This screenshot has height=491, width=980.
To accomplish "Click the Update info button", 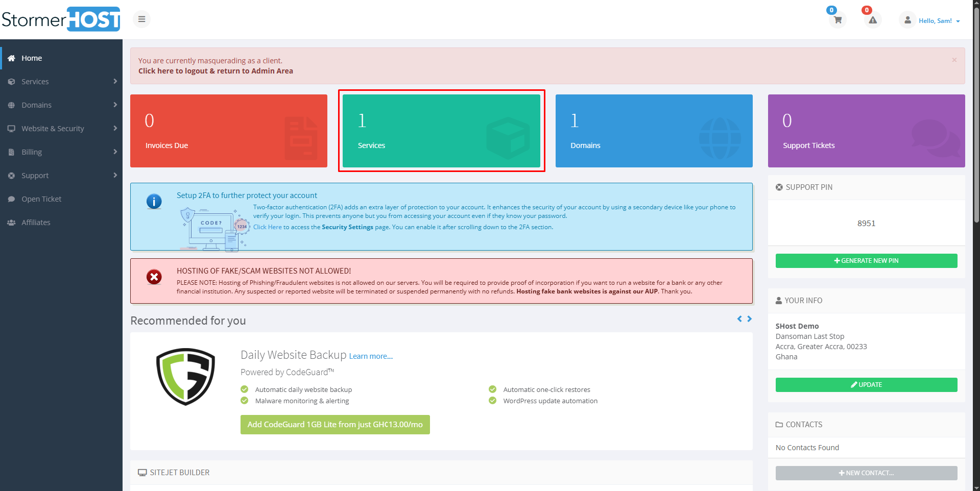I will [867, 385].
